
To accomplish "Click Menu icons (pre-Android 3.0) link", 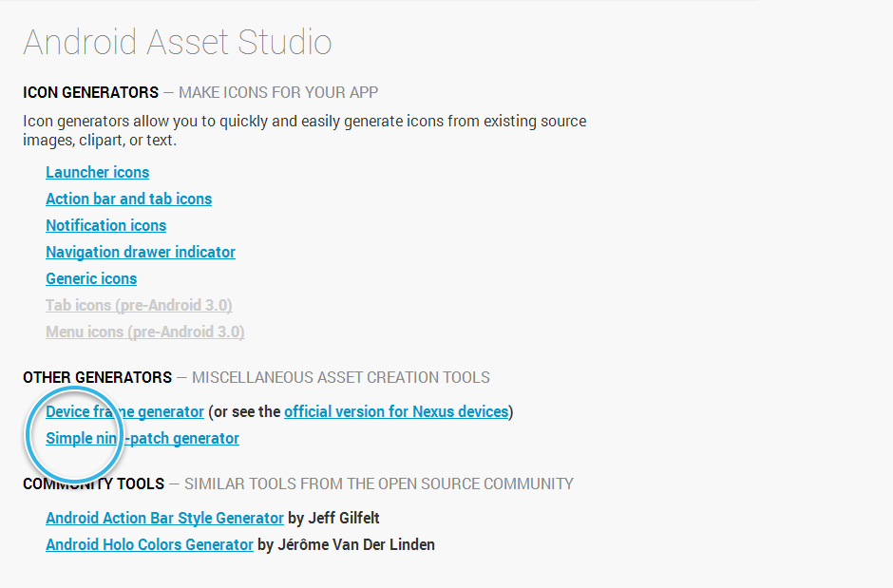I will [x=145, y=332].
